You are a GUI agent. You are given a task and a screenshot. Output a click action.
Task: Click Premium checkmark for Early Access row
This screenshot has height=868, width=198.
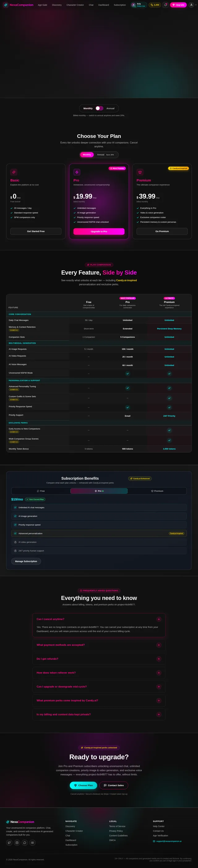169,430
